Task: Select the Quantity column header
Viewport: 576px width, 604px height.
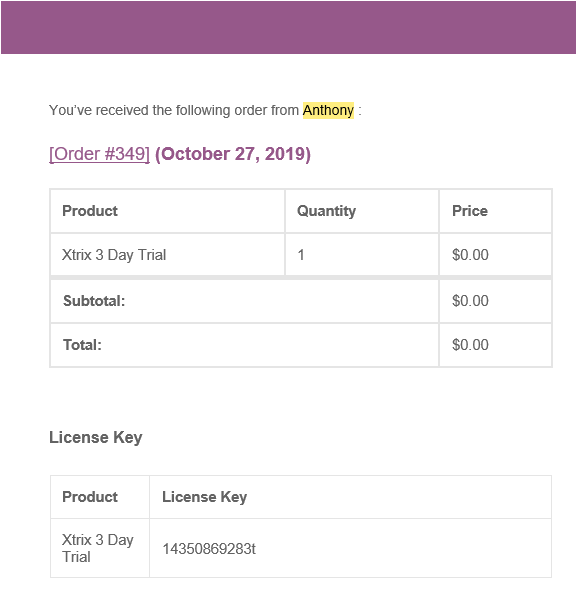Action: pos(326,211)
